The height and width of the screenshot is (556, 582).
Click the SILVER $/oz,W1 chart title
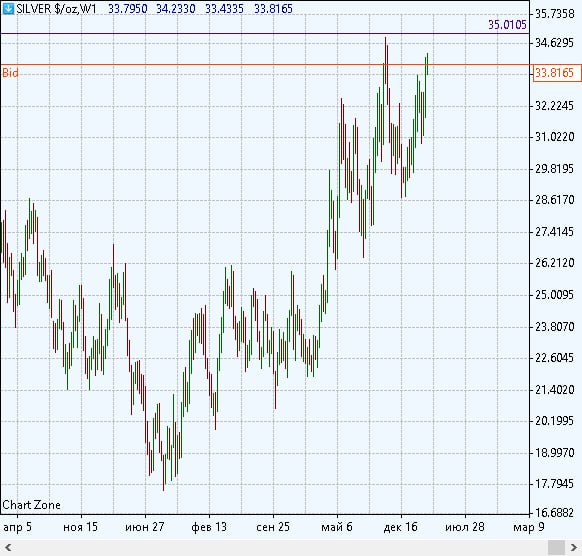pos(56,9)
